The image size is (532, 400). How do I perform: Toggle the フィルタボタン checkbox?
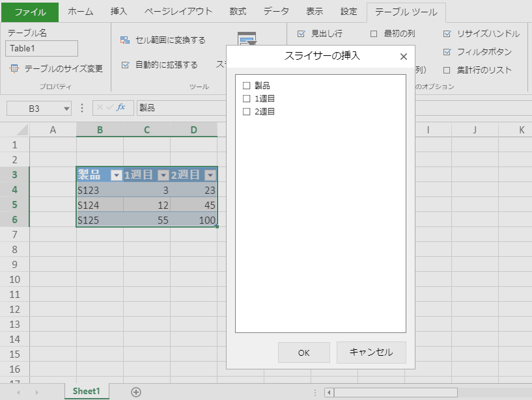pos(447,52)
